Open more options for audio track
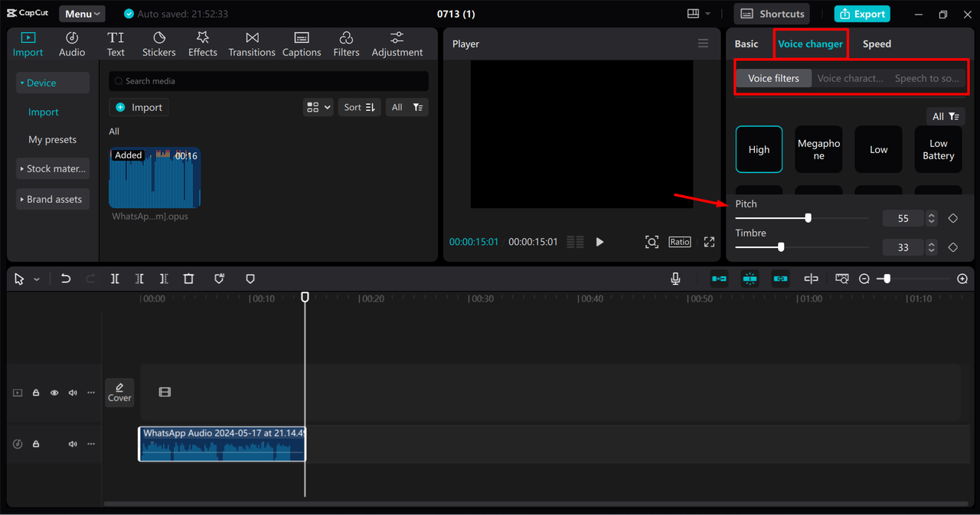This screenshot has width=980, height=515. 91,444
